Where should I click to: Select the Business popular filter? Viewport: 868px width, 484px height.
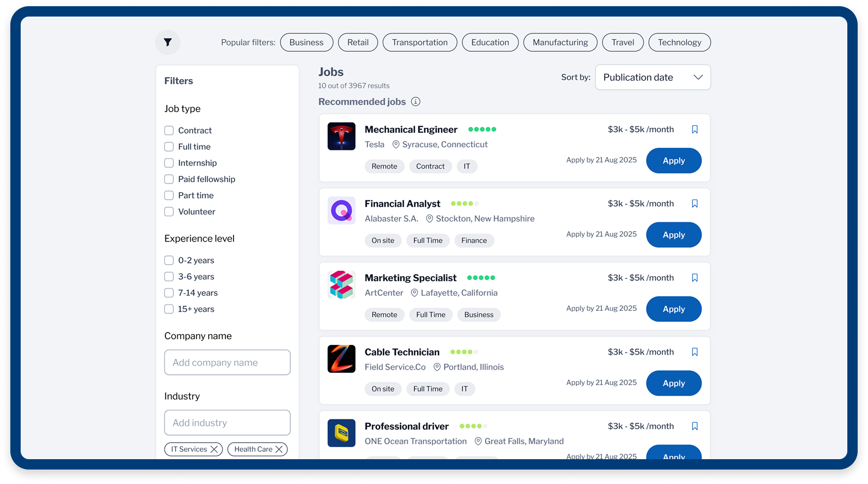click(306, 42)
